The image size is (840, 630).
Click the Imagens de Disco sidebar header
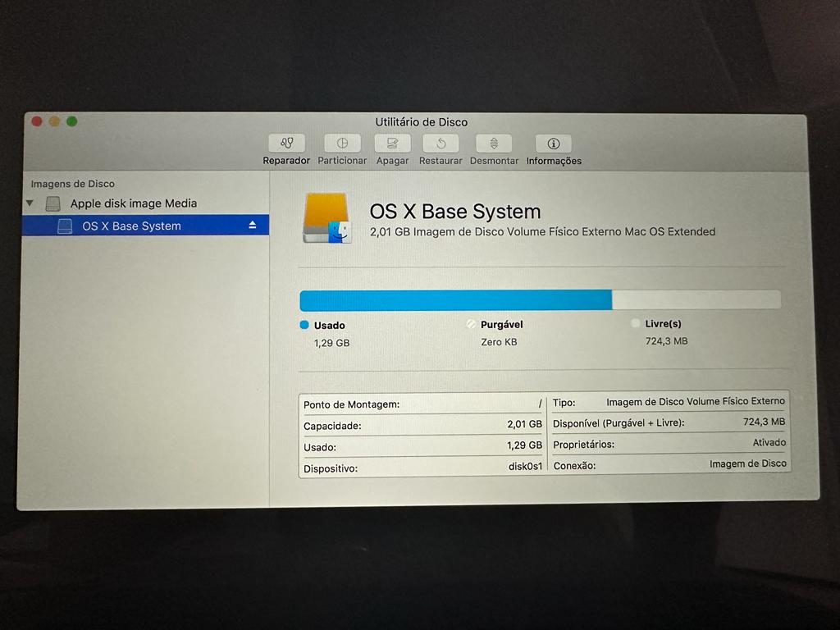[73, 184]
